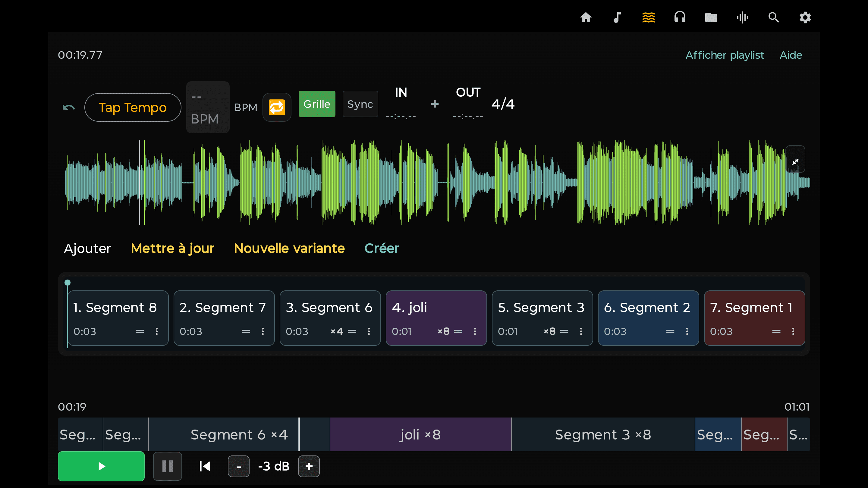The height and width of the screenshot is (488, 868).
Task: Click the pause button
Action: [x=168, y=466]
